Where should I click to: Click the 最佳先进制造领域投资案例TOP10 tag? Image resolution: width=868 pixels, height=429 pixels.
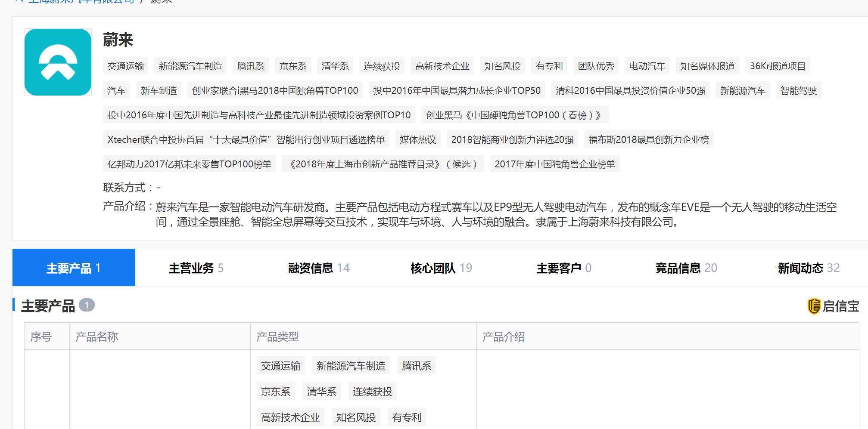point(259,115)
